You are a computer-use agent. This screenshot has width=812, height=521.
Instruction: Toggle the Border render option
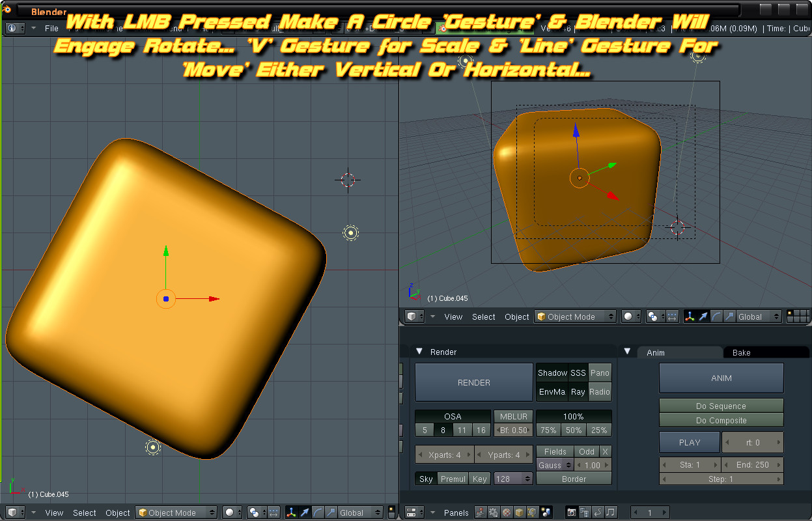(574, 479)
